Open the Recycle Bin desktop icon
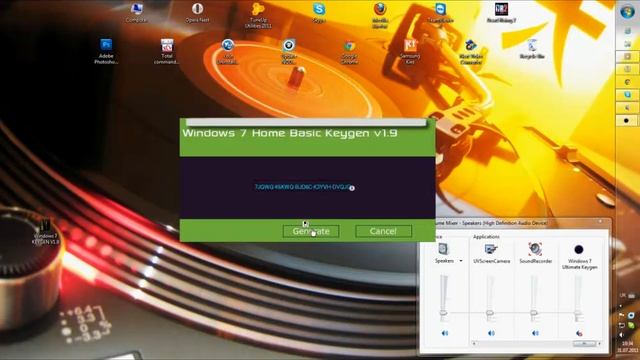 click(532, 49)
